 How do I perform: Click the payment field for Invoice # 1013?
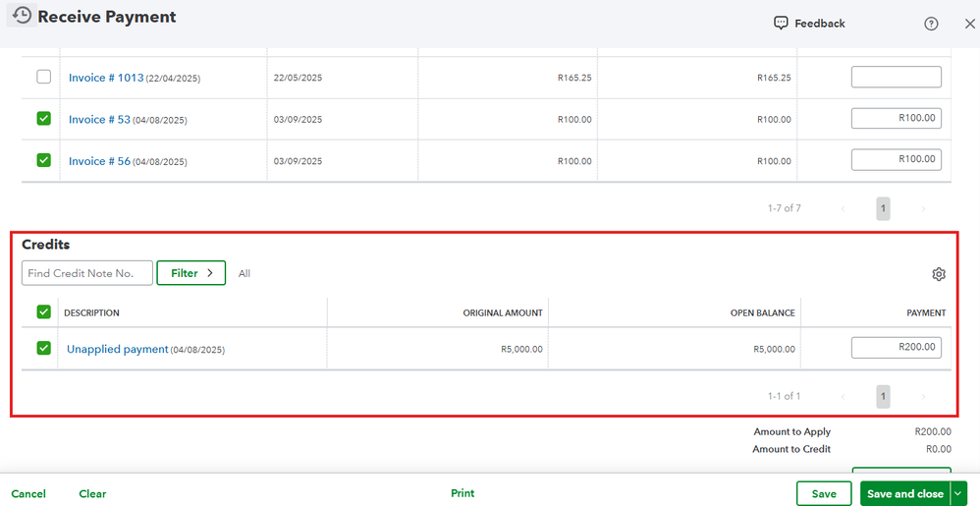(897, 77)
